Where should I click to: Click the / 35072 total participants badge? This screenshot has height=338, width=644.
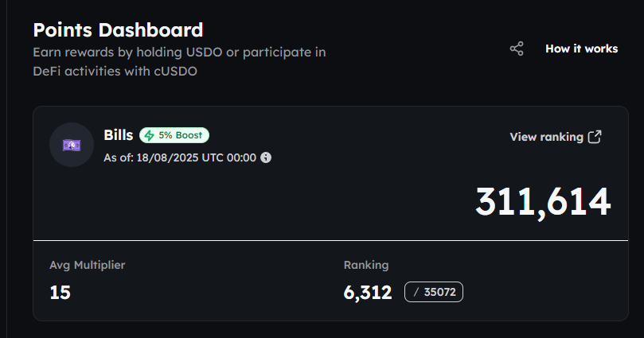[x=434, y=293]
